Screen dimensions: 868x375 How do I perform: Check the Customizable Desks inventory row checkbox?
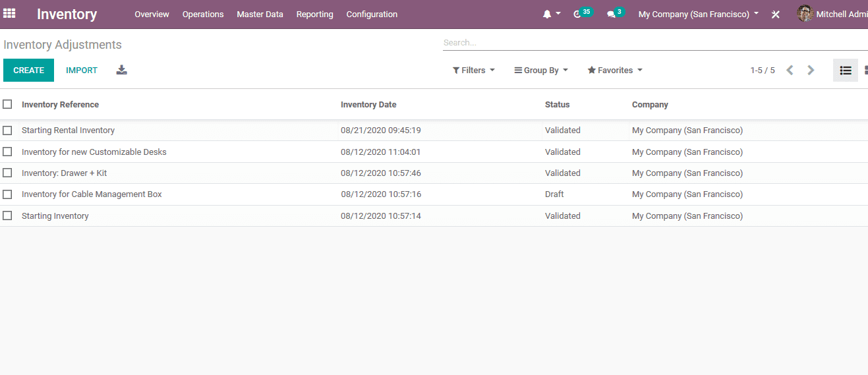(x=7, y=152)
